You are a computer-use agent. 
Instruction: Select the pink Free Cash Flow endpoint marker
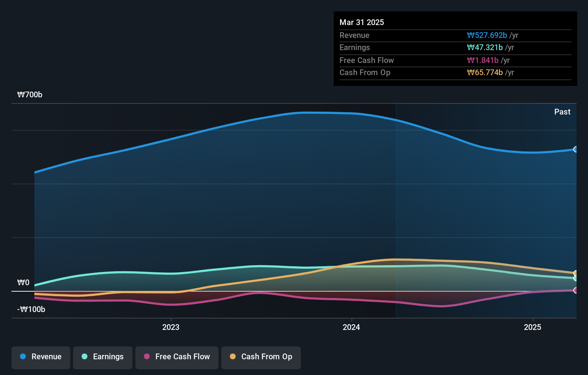pos(576,291)
